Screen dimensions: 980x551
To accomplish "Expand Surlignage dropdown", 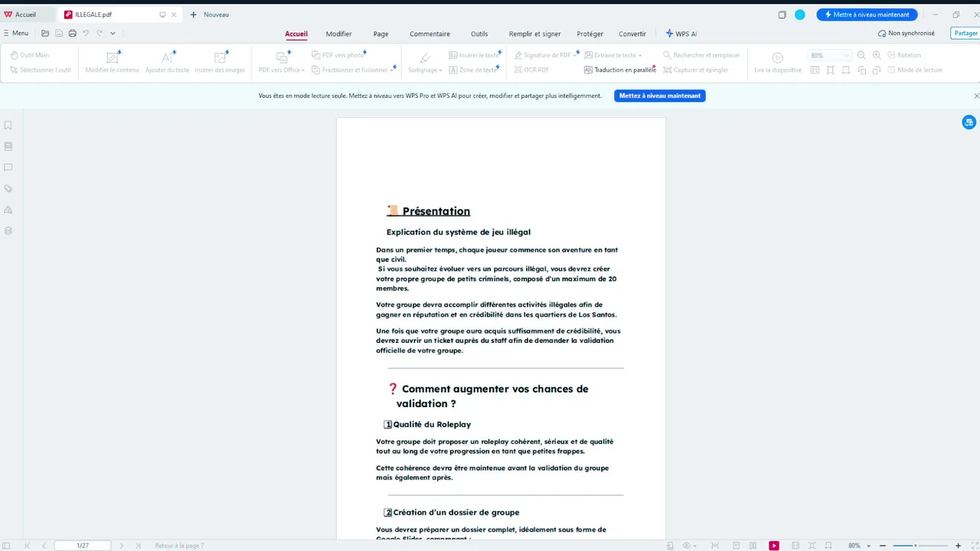I will (x=441, y=70).
